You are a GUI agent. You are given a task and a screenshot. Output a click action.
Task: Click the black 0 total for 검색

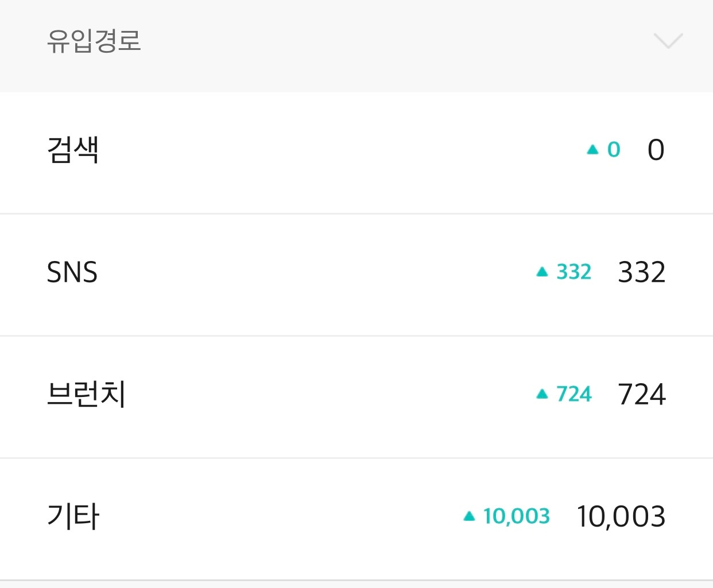click(656, 150)
